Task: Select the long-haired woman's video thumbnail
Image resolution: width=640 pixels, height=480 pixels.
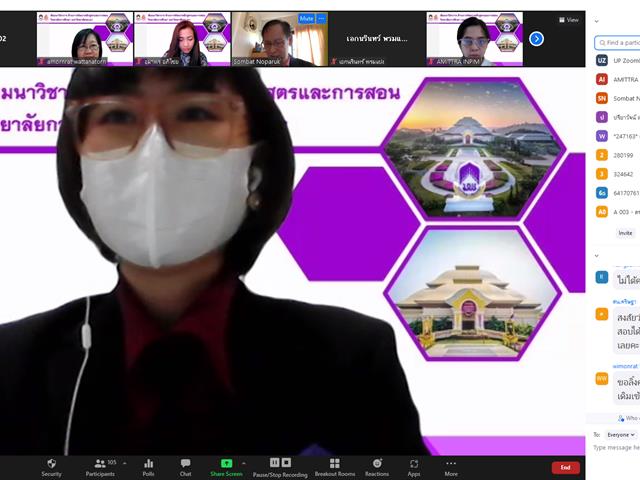Action: pos(182,39)
